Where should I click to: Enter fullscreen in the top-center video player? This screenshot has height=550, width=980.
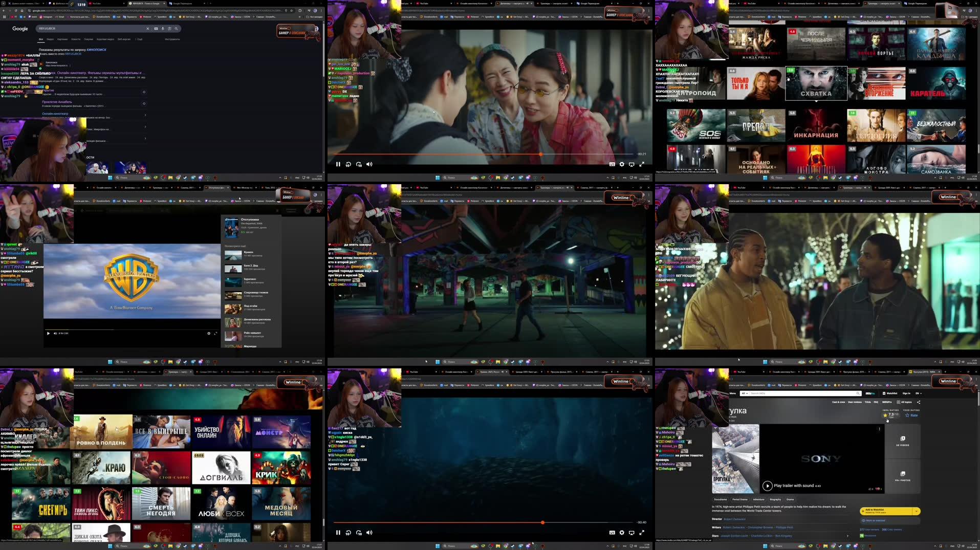pyautogui.click(x=642, y=164)
